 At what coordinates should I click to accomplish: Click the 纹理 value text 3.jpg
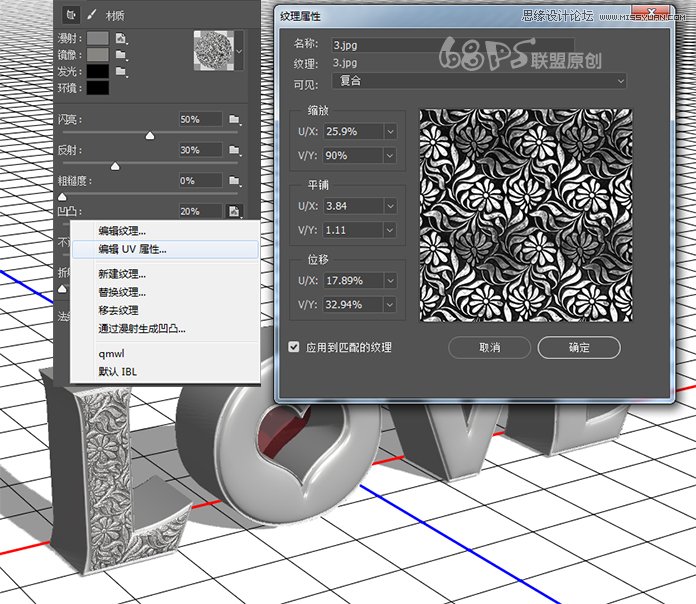click(345, 63)
